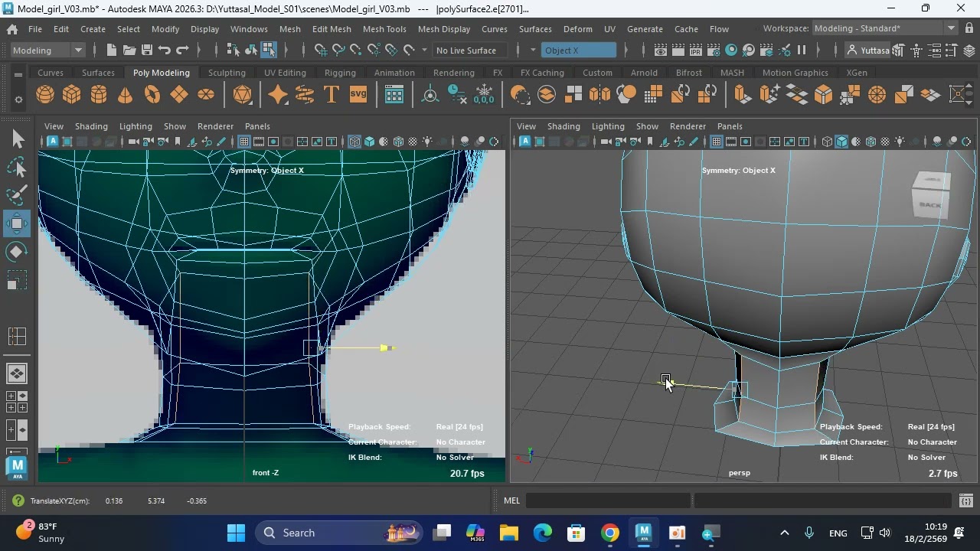Undo the last action via toolbar arrow

pyautogui.click(x=164, y=51)
